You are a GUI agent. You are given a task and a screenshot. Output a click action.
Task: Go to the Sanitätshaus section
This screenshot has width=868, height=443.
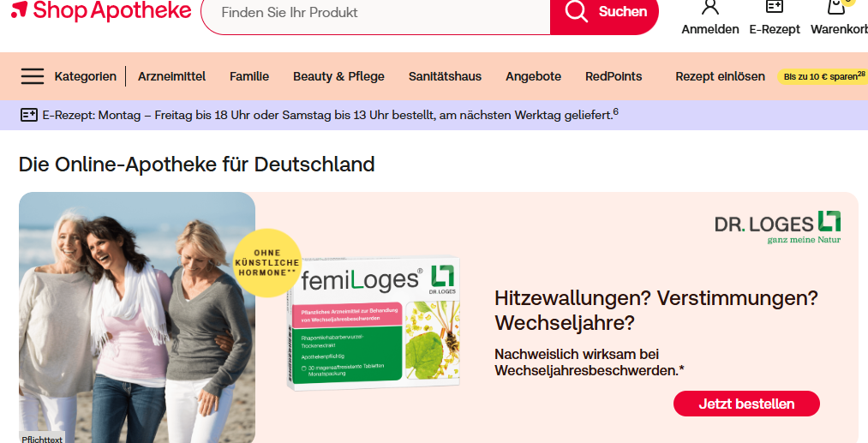point(445,76)
